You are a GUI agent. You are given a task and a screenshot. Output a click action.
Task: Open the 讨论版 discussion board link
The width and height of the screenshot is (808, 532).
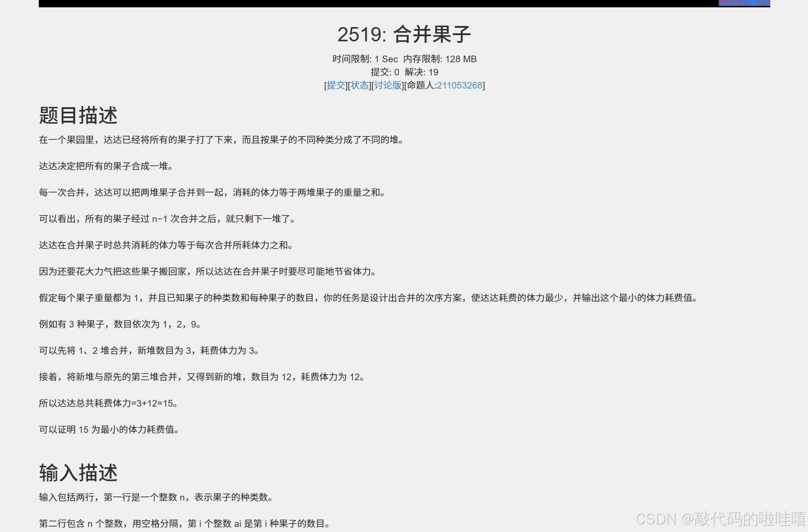click(x=388, y=85)
